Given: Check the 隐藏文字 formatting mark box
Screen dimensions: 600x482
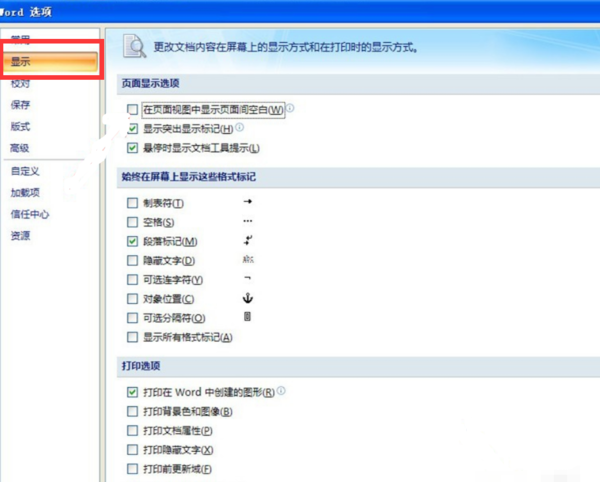Looking at the screenshot, I should (132, 261).
